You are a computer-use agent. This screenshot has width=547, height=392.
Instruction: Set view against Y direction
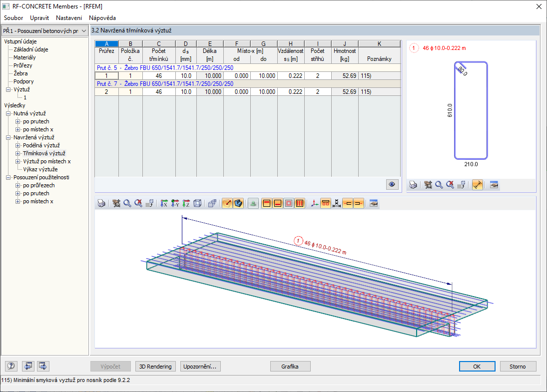click(175, 203)
